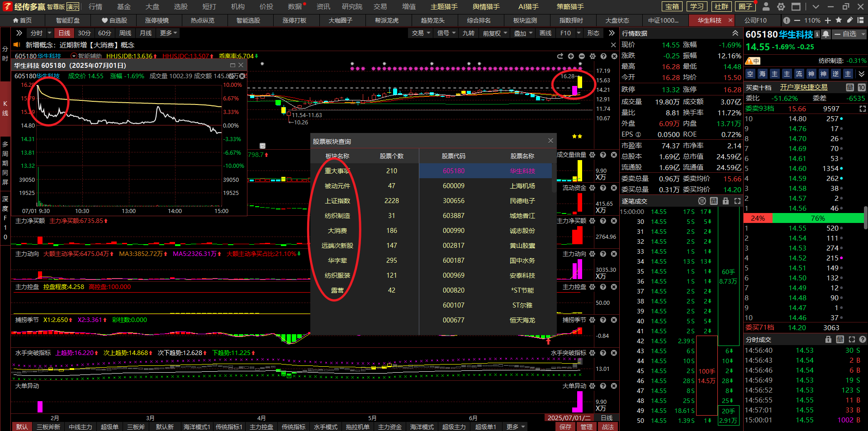Expand the 委卖93档 fullscreen icon

pos(863,109)
